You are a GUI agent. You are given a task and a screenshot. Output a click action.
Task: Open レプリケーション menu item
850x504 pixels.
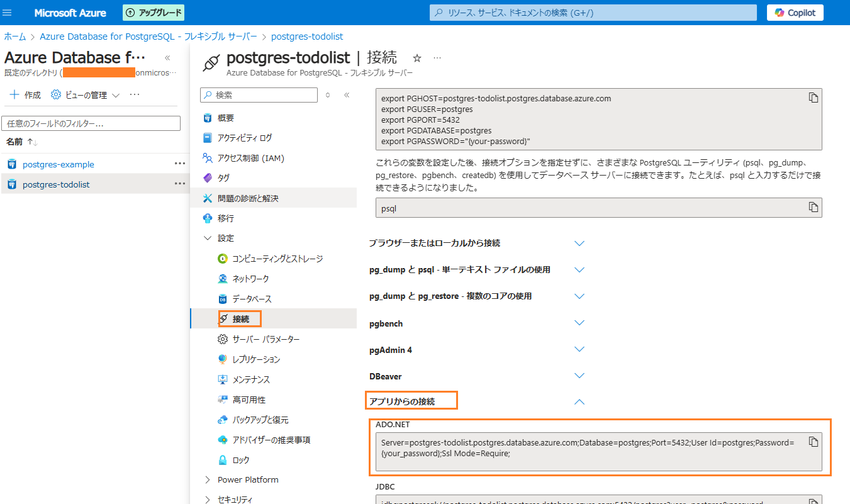coord(256,359)
